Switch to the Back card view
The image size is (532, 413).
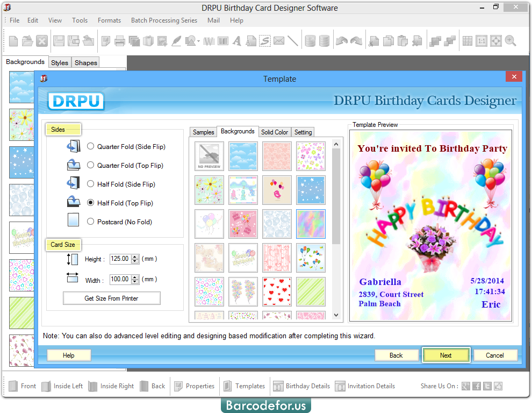153,386
